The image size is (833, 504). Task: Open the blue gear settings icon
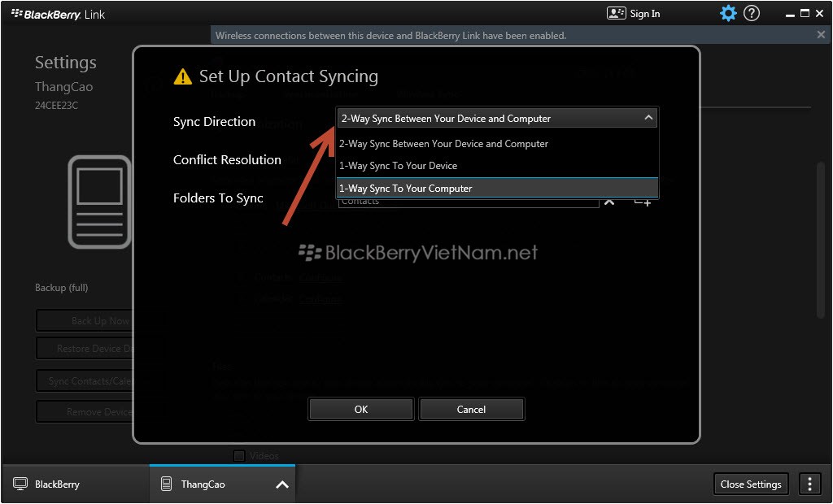coord(728,13)
